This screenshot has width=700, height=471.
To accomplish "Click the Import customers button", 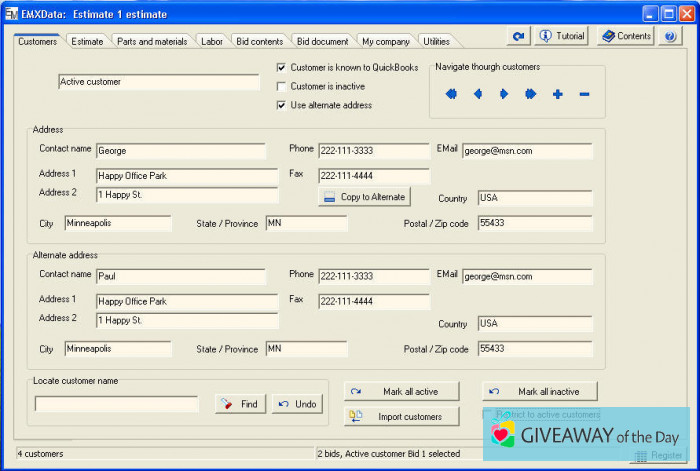I will (401, 417).
